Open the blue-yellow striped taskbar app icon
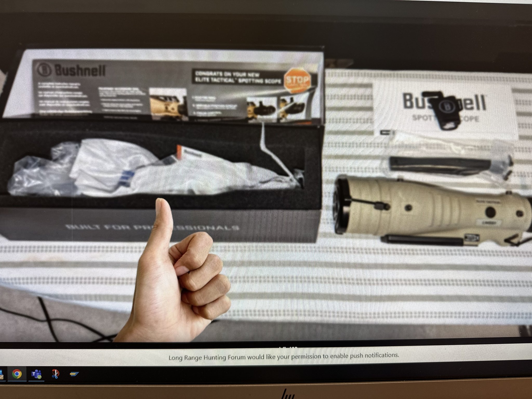The height and width of the screenshot is (399, 532). pos(74,374)
